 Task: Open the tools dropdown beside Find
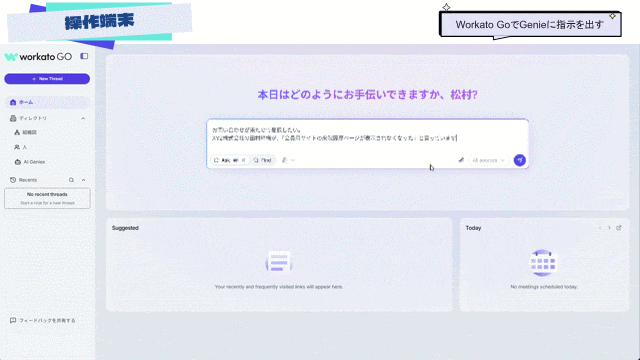[x=288, y=160]
